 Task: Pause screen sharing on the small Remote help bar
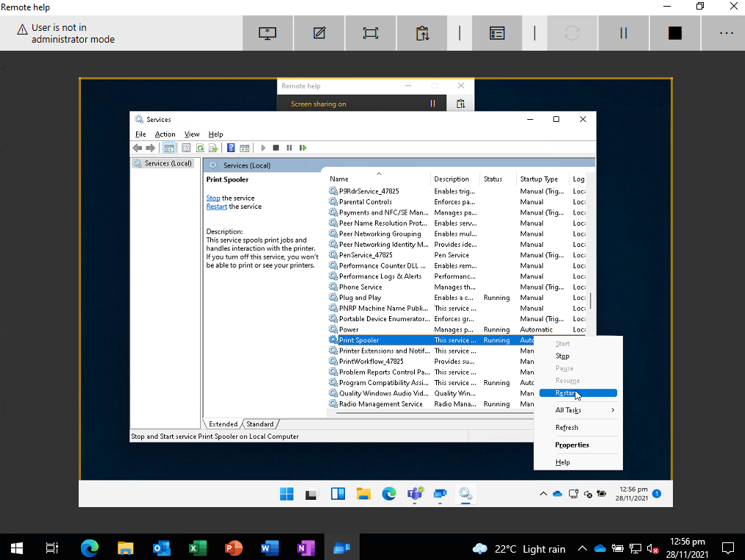click(432, 104)
